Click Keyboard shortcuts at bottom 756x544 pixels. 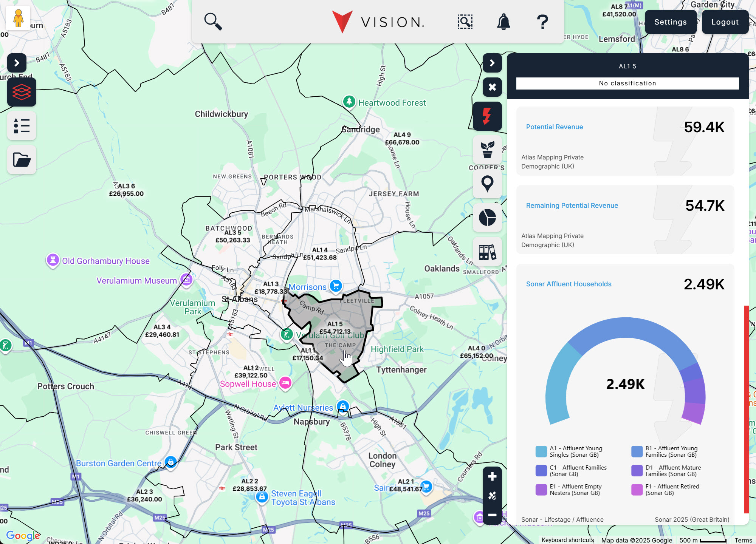tap(567, 539)
